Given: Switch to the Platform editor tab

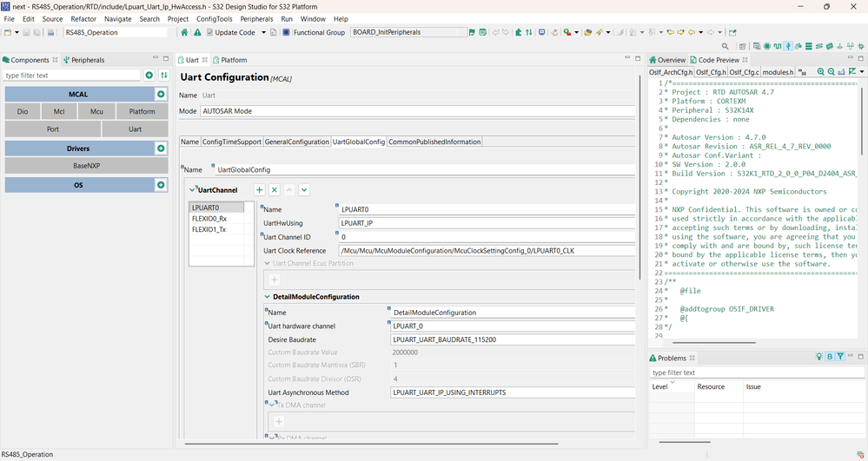Looking at the screenshot, I should [x=229, y=60].
